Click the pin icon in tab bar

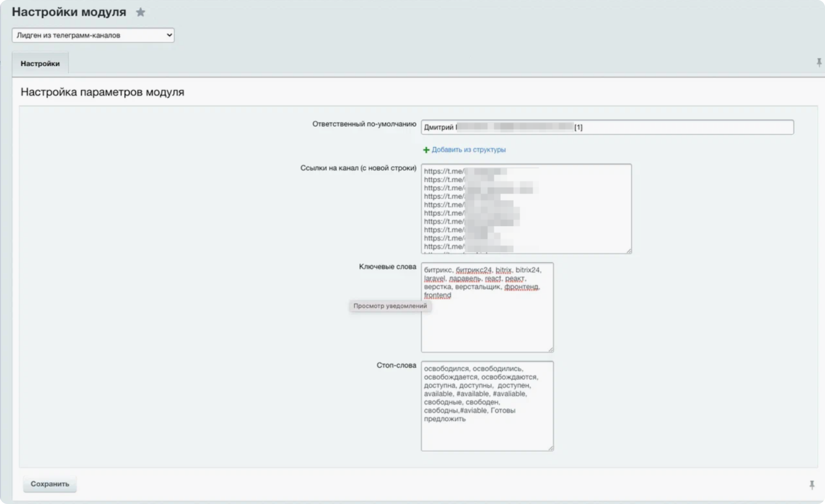click(819, 62)
